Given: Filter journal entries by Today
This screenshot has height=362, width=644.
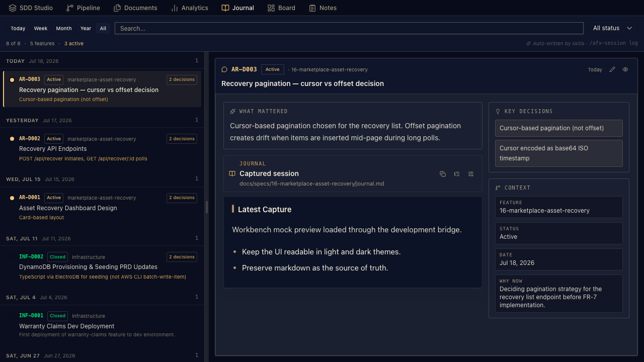Looking at the screenshot, I should click(18, 29).
